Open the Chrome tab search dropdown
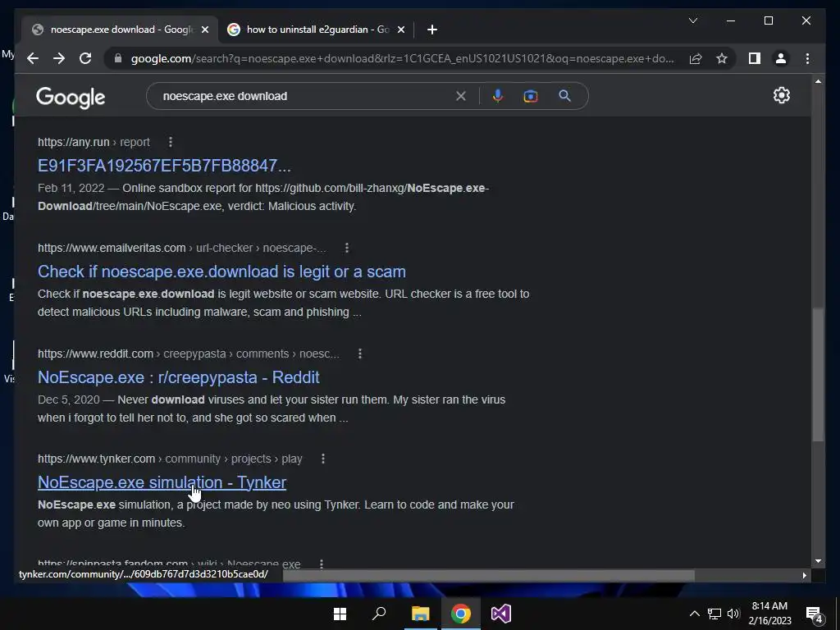The height and width of the screenshot is (630, 840). pos(692,21)
